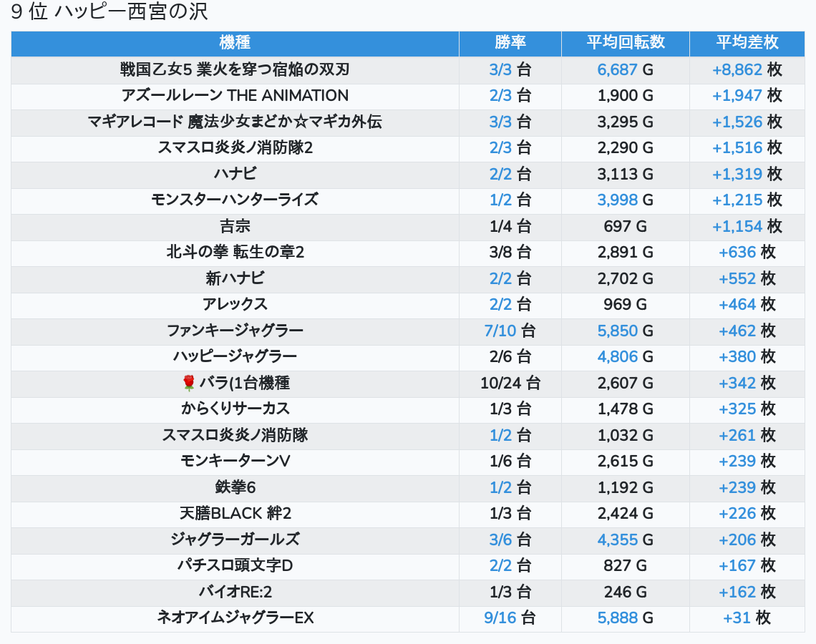Viewport: 816px width, 644px height.
Task: Click the rose emoji beside バラ(1台機種
Action: coord(188,384)
